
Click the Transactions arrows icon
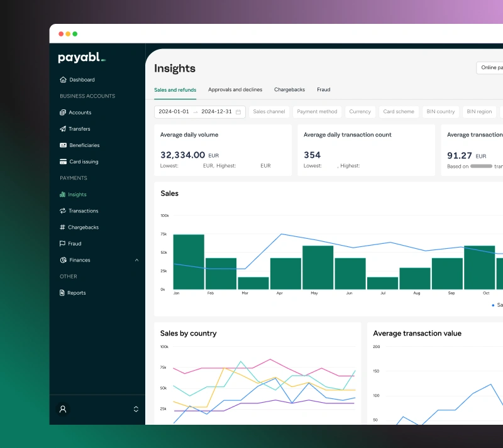click(x=63, y=211)
